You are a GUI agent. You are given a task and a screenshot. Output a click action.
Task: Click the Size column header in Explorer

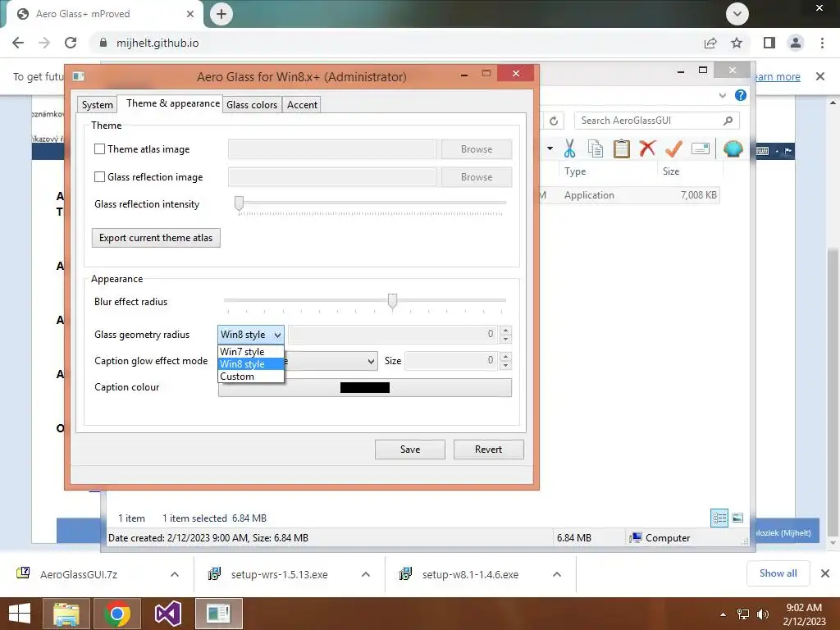[x=671, y=171]
